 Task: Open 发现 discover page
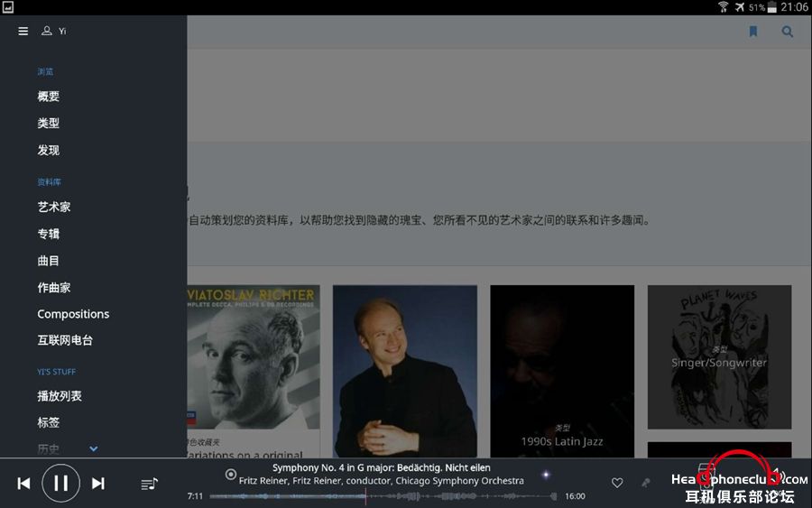[48, 150]
